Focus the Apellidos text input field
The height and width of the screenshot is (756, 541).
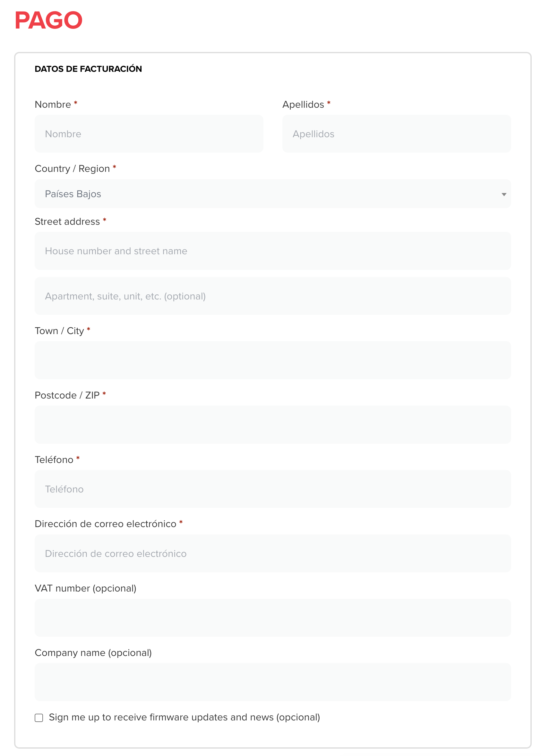(396, 134)
